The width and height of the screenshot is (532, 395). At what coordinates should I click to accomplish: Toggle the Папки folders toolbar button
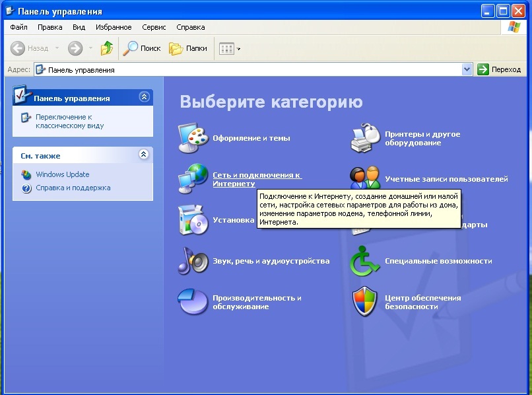(188, 48)
